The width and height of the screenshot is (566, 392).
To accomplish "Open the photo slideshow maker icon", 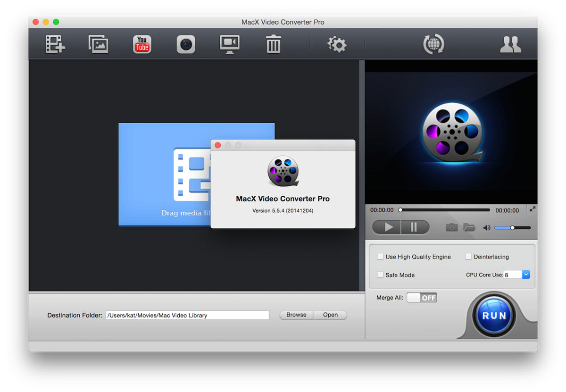I will point(98,44).
